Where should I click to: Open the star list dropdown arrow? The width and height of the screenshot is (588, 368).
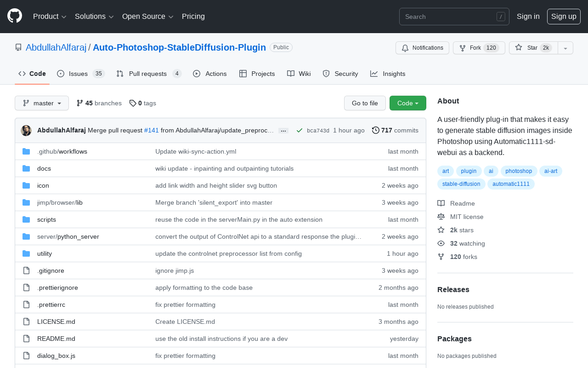point(565,48)
